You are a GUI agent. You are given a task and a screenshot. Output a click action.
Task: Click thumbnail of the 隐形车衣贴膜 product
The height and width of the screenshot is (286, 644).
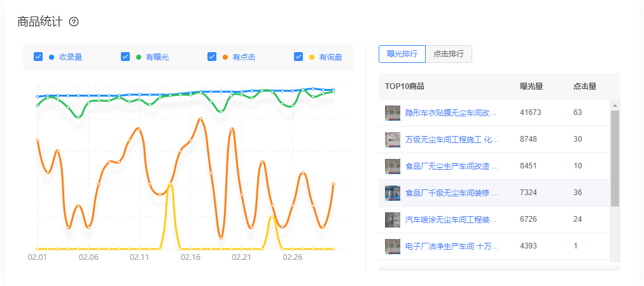(x=393, y=113)
